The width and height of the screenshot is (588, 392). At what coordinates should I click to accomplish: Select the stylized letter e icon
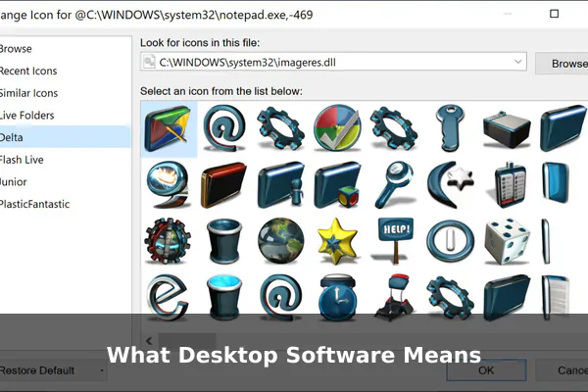click(x=167, y=298)
